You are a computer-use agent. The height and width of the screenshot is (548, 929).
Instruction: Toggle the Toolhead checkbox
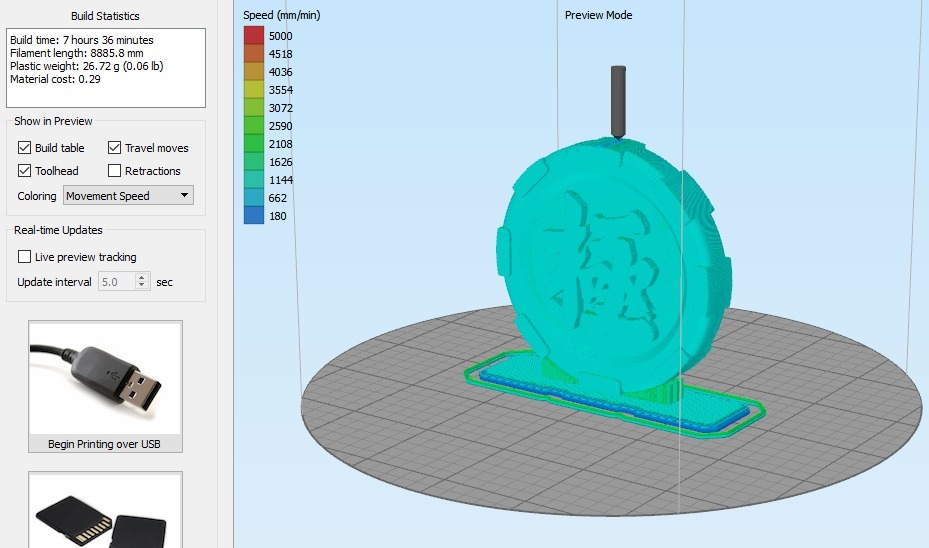click(x=24, y=171)
